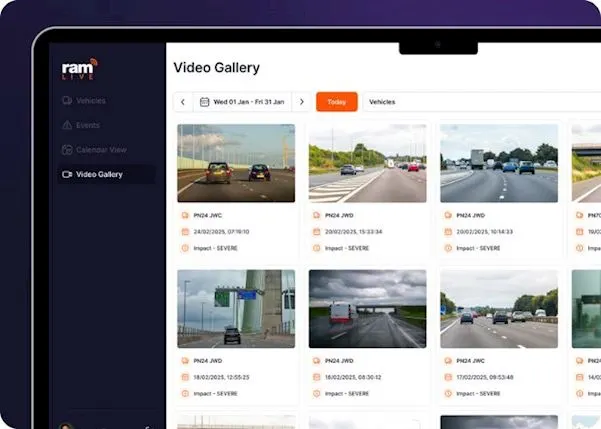The width and height of the screenshot is (601, 429).
Task: Click PN24 JWC on the 24/02/2025 card
Action: pyautogui.click(x=208, y=215)
